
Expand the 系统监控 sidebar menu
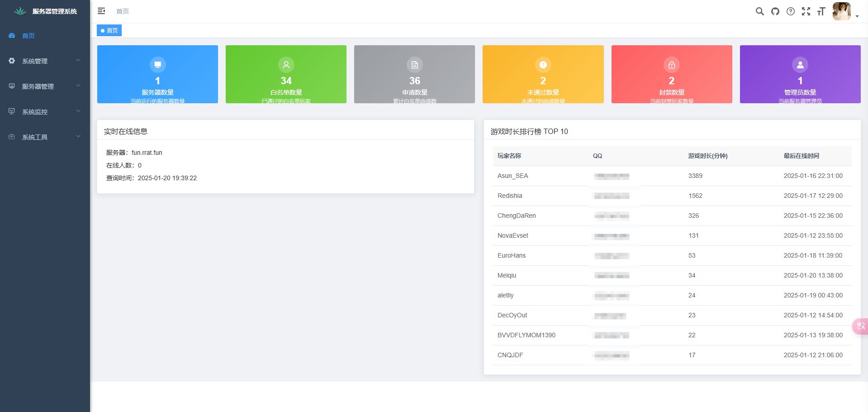pos(45,111)
